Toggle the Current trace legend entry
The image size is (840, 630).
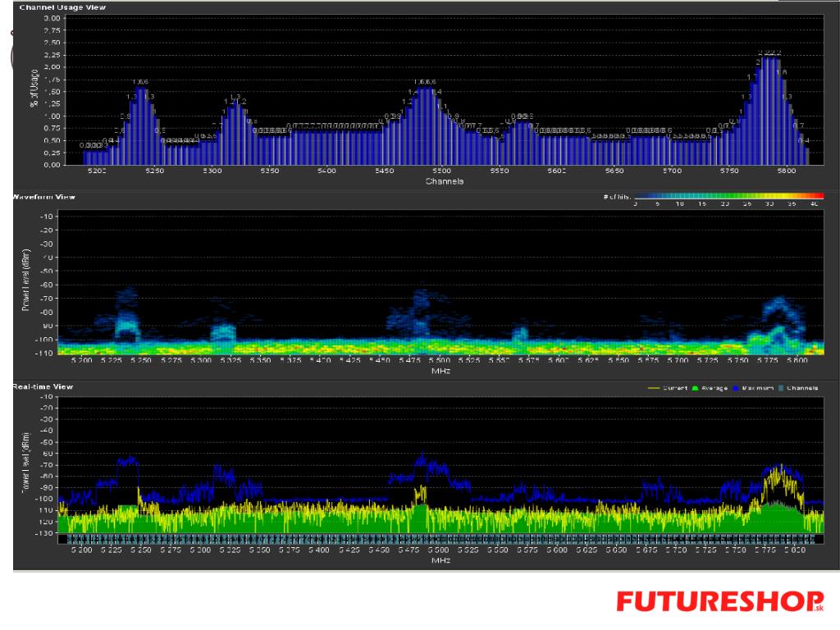tap(668, 388)
